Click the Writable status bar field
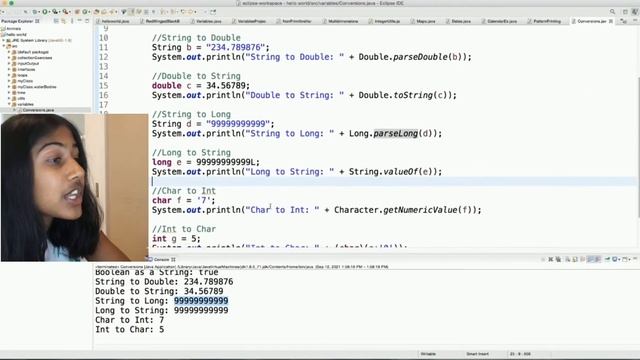The height and width of the screenshot is (360, 640). (428, 354)
